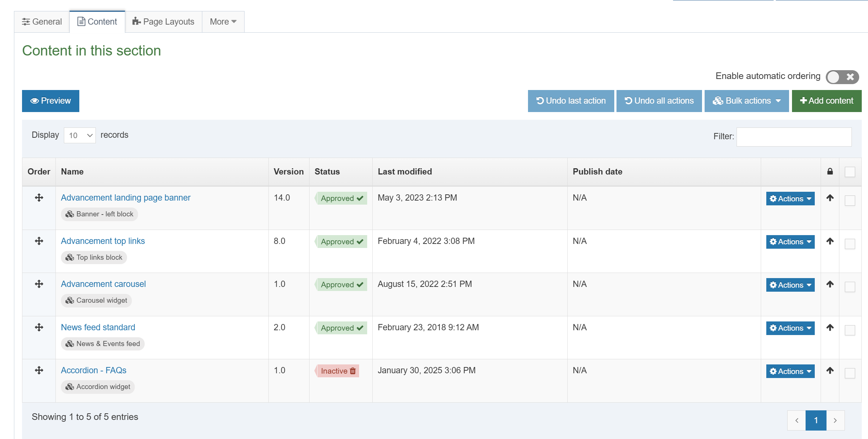Switch to the Page Layouts tab
The width and height of the screenshot is (868, 439).
tap(163, 22)
